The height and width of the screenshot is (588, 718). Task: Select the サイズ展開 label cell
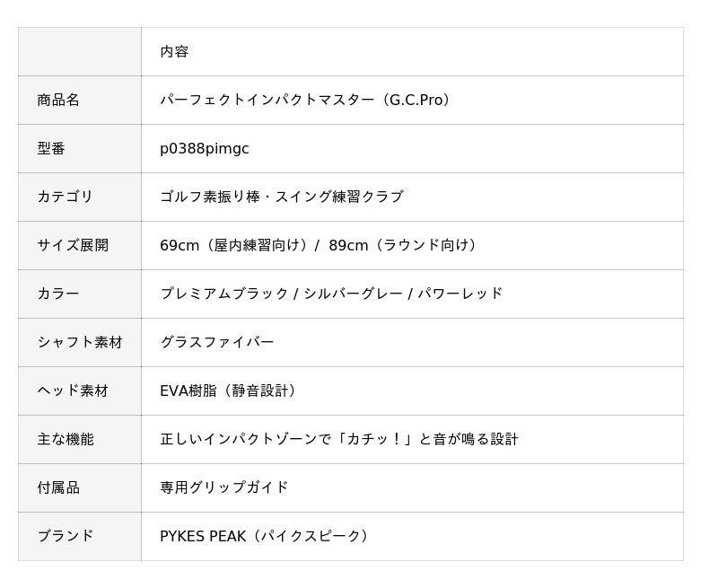[80, 245]
